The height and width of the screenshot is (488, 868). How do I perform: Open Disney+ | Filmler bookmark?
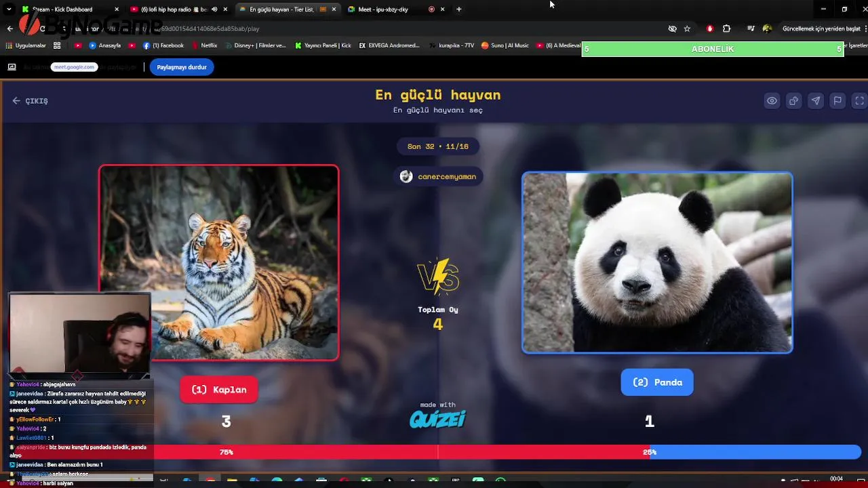coord(256,45)
